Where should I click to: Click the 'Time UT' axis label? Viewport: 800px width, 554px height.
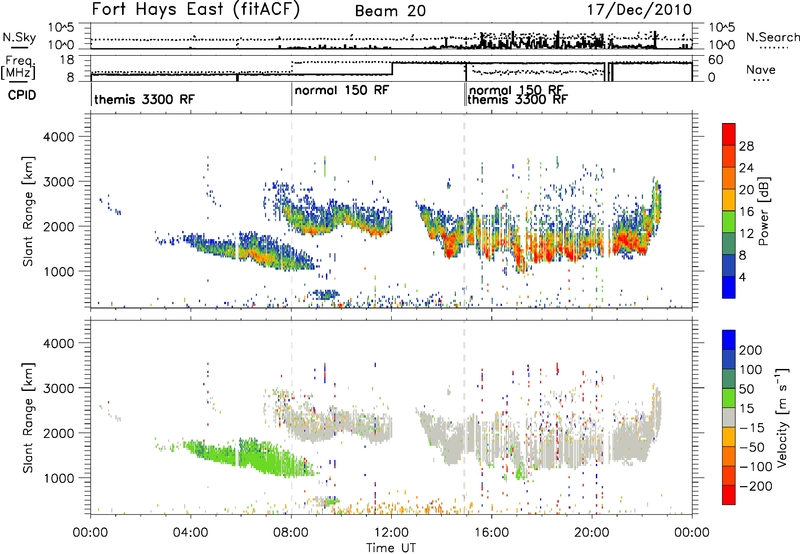point(391,548)
